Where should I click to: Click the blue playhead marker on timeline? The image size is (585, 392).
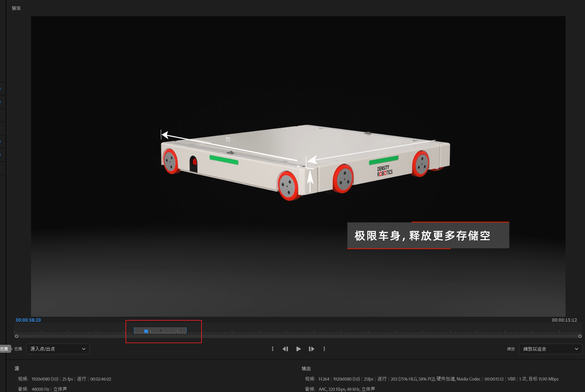click(x=146, y=331)
